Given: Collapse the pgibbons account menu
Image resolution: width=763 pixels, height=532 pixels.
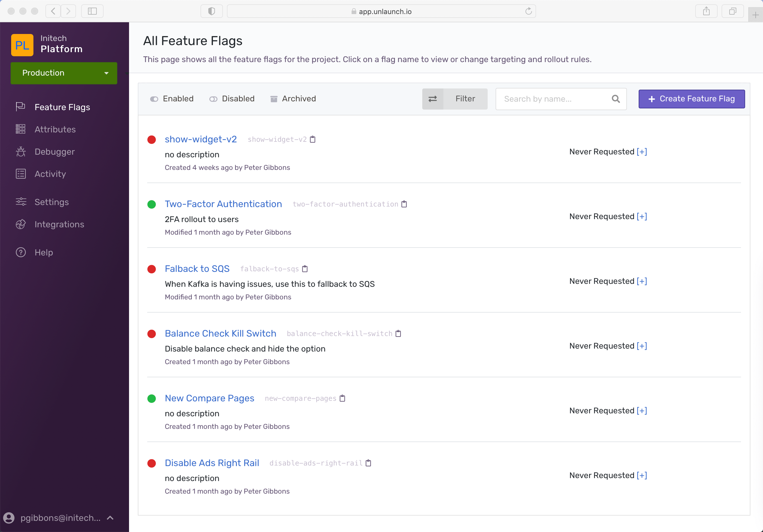Looking at the screenshot, I should point(110,518).
